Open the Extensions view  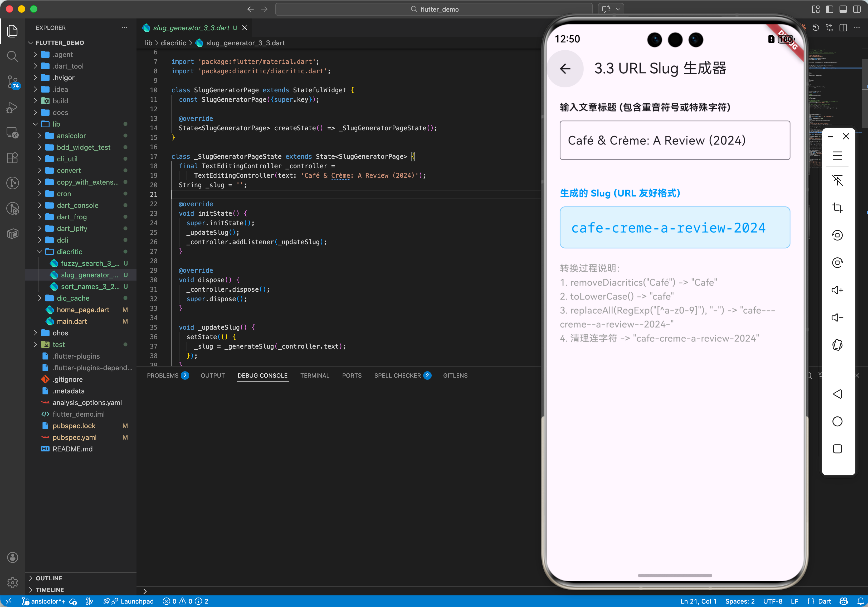[12, 158]
